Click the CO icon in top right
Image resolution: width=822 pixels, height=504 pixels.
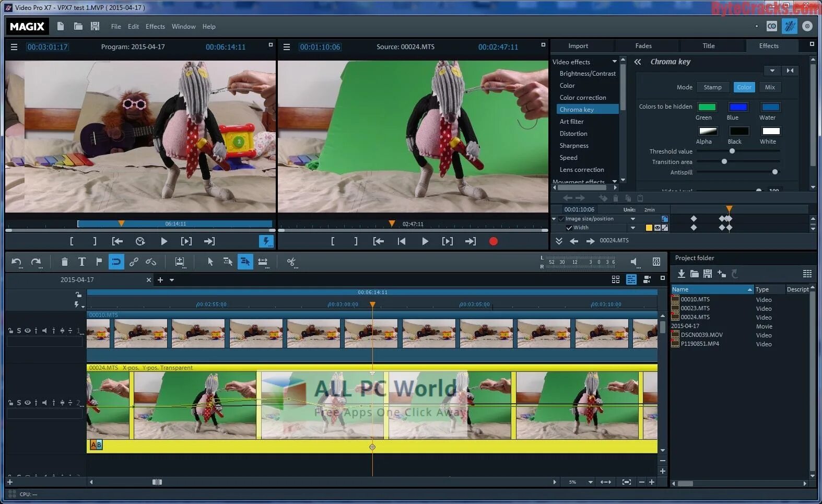click(x=772, y=26)
